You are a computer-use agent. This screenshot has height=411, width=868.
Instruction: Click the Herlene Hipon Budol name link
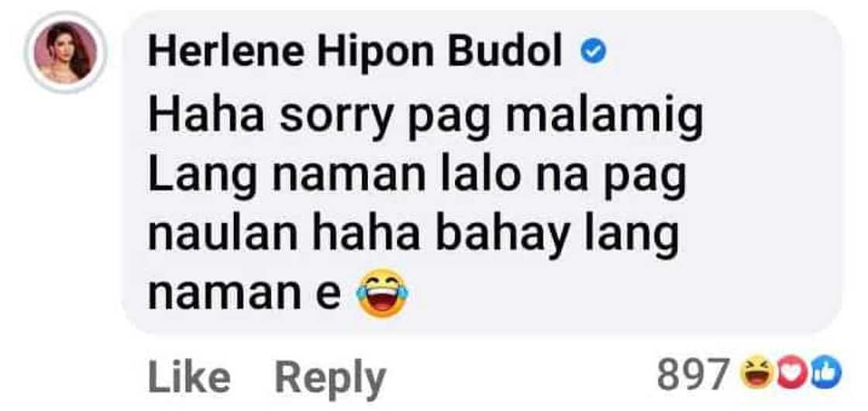point(354,51)
